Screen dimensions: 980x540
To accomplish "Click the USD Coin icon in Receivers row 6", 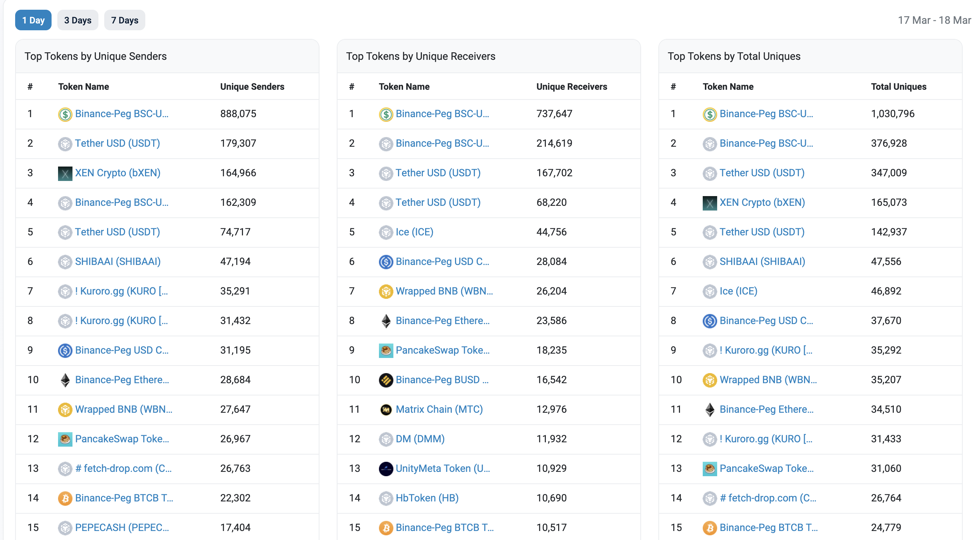I will coord(386,262).
